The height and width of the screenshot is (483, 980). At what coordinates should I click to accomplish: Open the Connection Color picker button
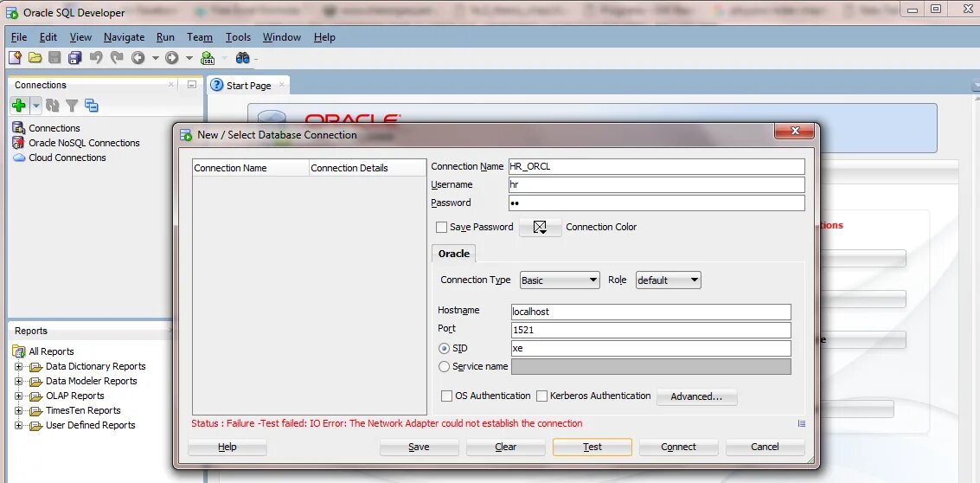click(540, 227)
